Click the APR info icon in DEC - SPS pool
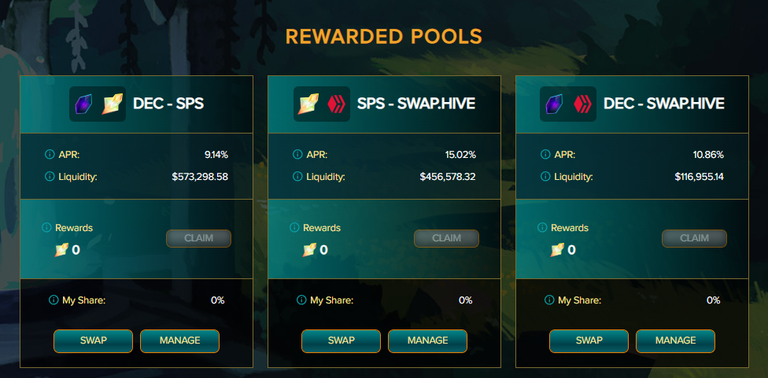Viewport: 768px width, 378px height. coord(49,155)
